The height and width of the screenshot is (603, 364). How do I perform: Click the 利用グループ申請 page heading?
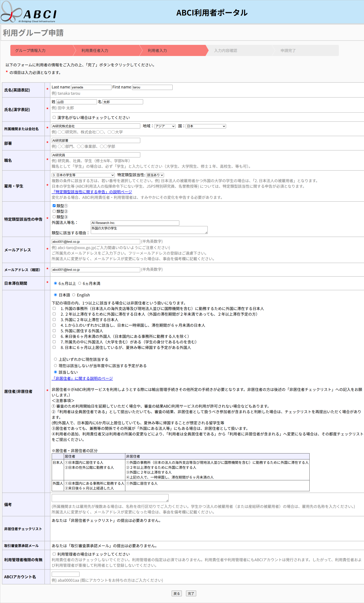click(x=33, y=33)
